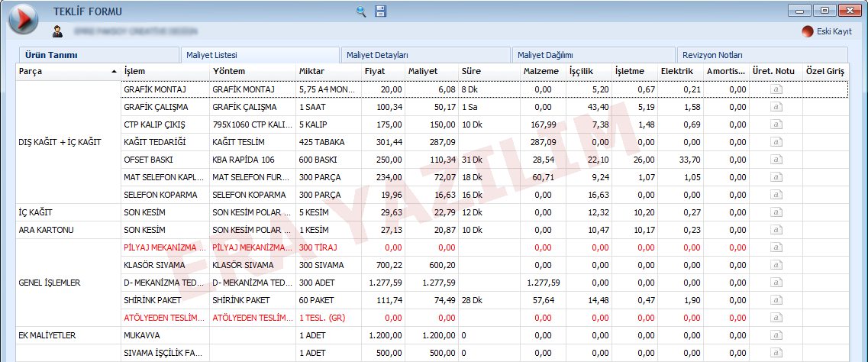Go to the Ürün Tanımı tab
This screenshot has height=362, width=868.
(x=52, y=55)
